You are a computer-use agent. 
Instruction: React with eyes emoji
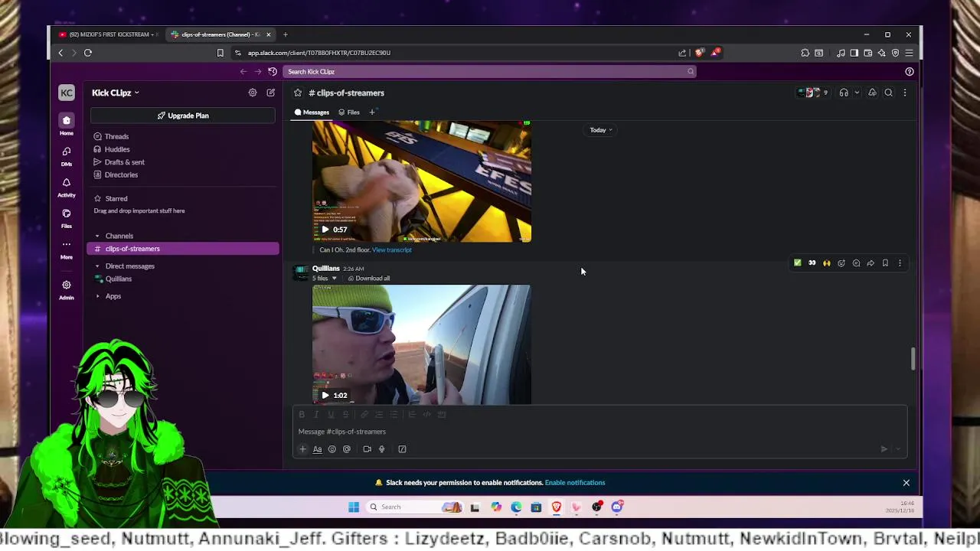click(x=812, y=263)
